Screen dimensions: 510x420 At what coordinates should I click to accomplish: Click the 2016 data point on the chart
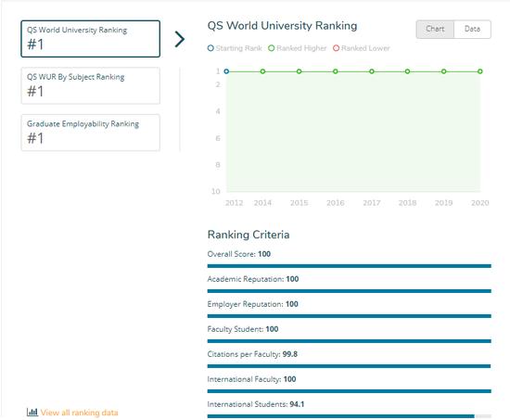pyautogui.click(x=336, y=71)
